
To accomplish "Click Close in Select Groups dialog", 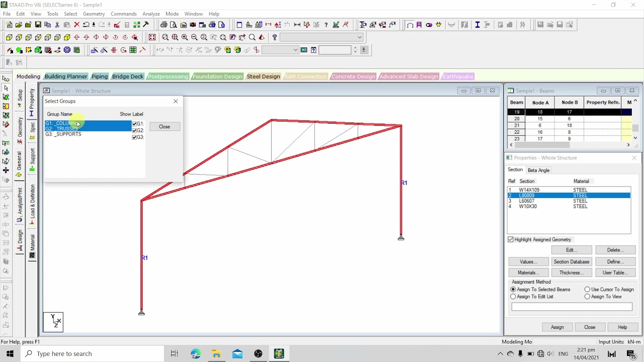I will [165, 127].
